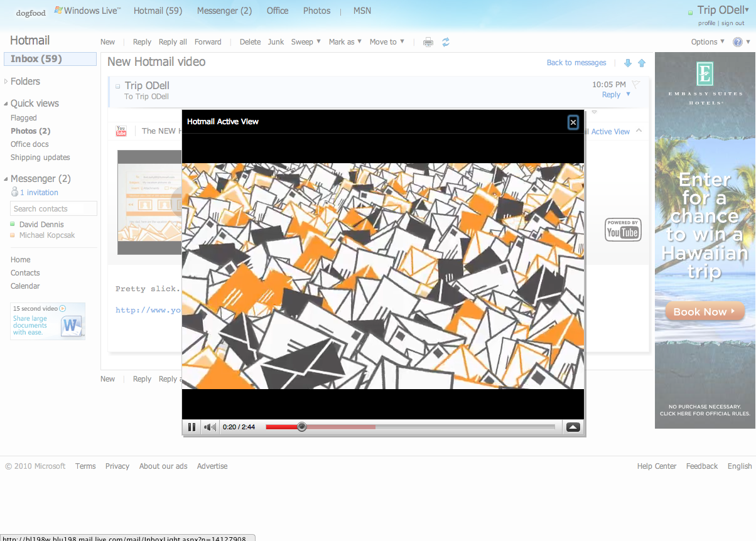
Task: Collapse the Messenger section
Action: 6,179
